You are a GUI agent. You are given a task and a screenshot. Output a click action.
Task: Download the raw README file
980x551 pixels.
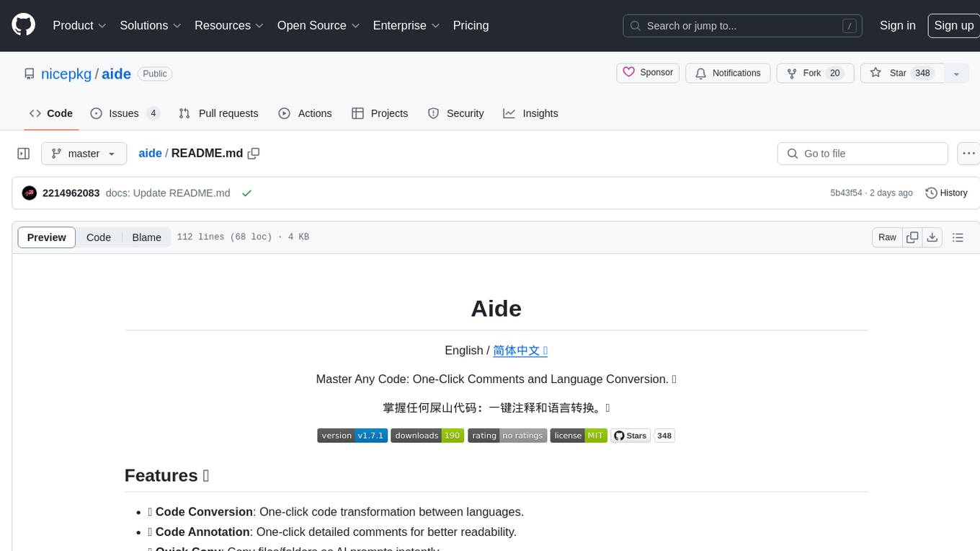click(x=932, y=237)
